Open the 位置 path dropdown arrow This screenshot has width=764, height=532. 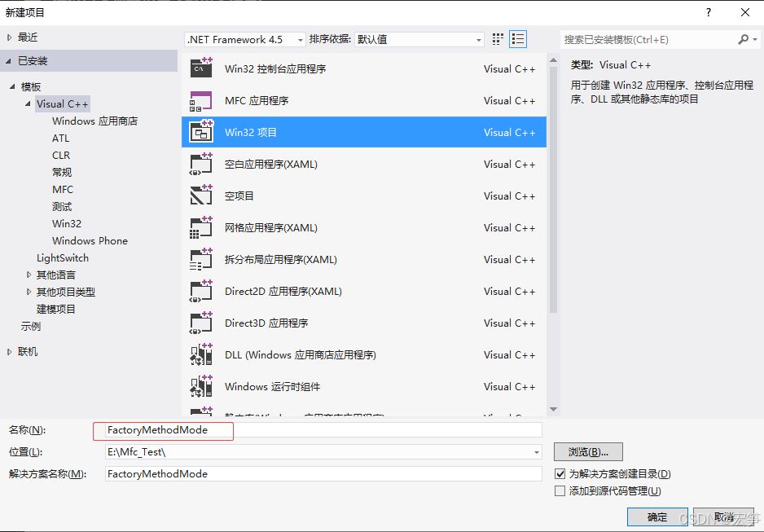tap(537, 452)
